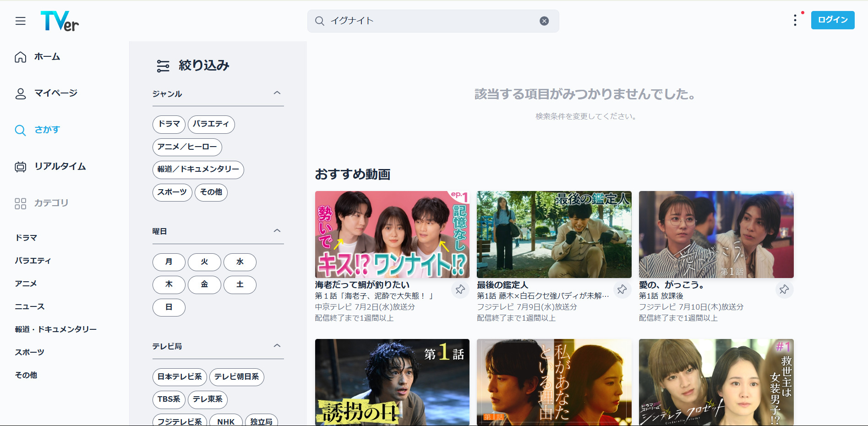Open the バラエティ category link in sidebar
868x426 pixels.
coord(33,261)
